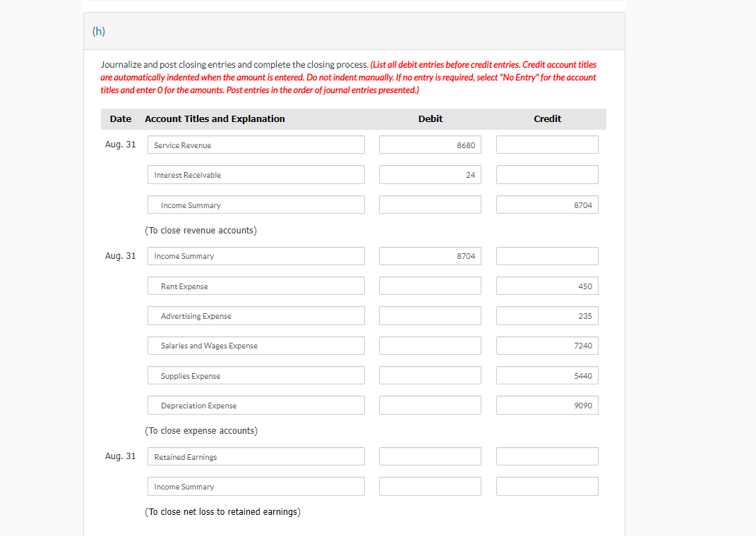The height and width of the screenshot is (536, 756).
Task: Click the debit field next to Income Summary second entry
Action: (x=430, y=256)
